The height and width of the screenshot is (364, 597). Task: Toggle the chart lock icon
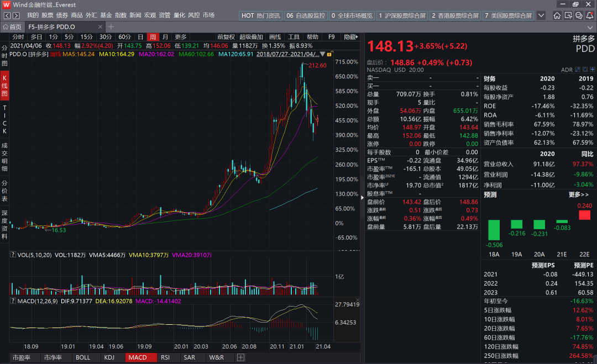coord(329,54)
